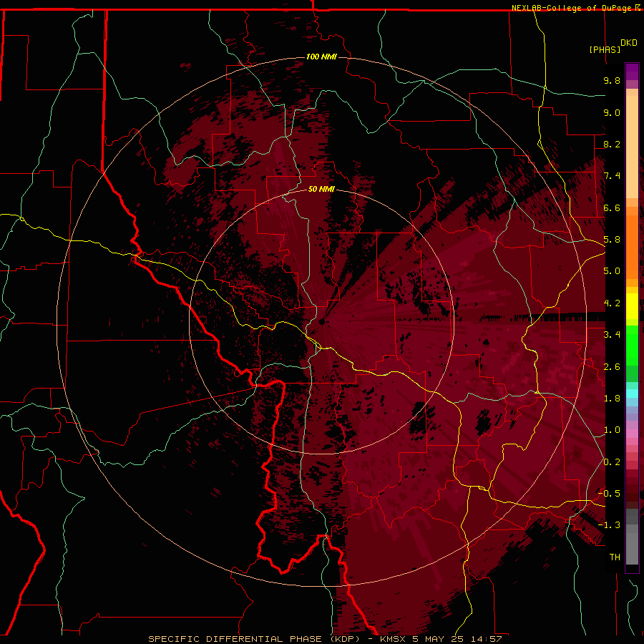Click the -1.3 value on the color scale

pos(609,525)
